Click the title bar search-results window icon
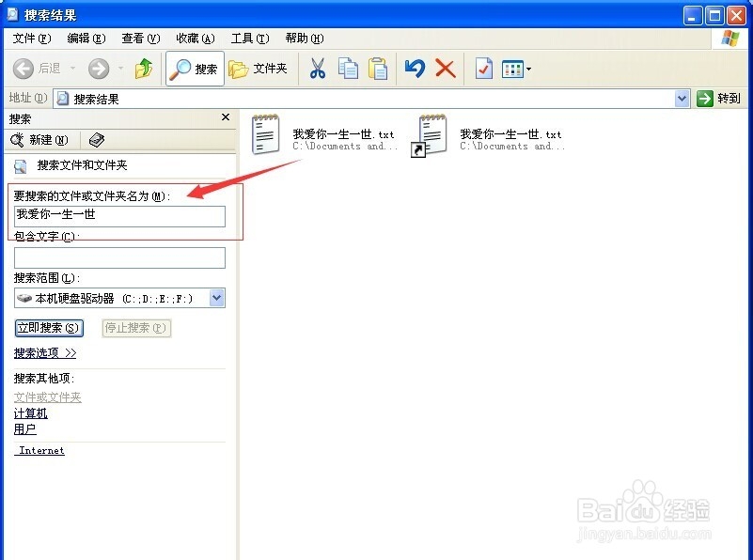The height and width of the screenshot is (560, 753). (x=13, y=15)
